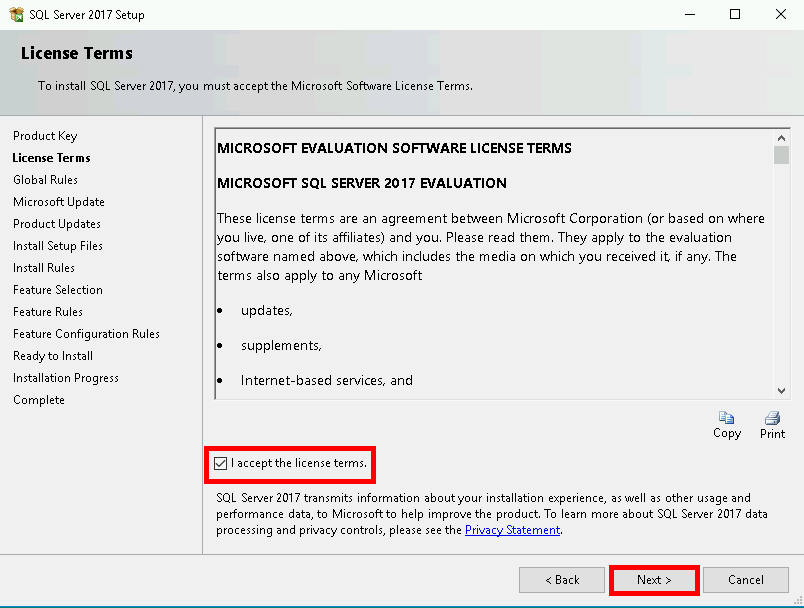Select the Global Rules step
The image size is (804, 608).
(45, 180)
